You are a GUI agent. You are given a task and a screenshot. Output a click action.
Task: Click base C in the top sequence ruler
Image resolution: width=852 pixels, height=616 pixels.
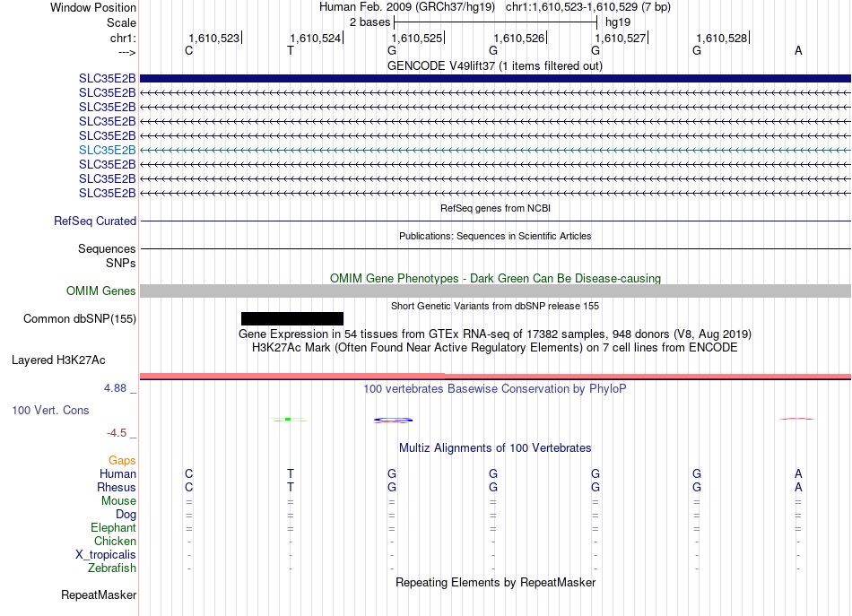(188, 51)
